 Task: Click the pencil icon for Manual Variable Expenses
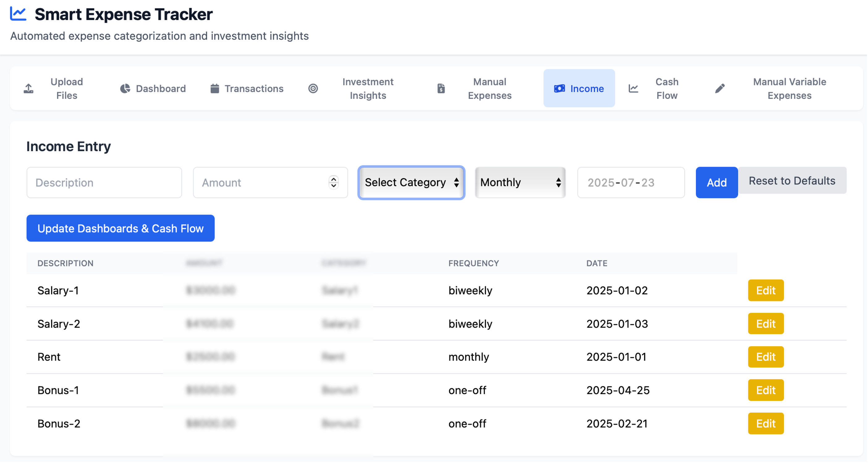point(720,89)
